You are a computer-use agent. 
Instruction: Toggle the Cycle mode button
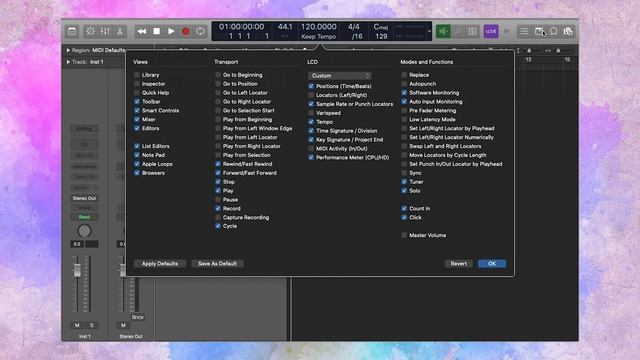[200, 31]
